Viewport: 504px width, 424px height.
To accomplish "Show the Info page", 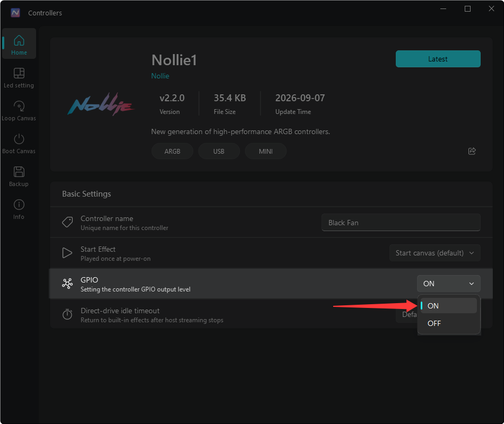I will click(x=19, y=209).
